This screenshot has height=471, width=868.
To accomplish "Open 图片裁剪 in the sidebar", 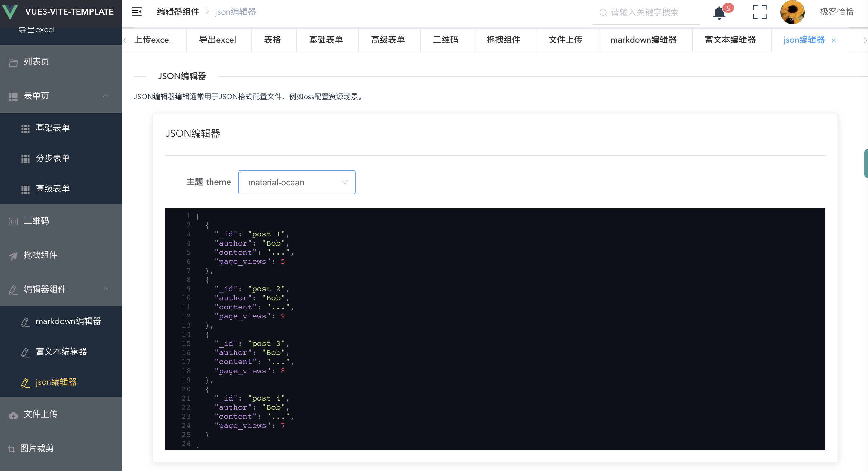I will click(61, 448).
